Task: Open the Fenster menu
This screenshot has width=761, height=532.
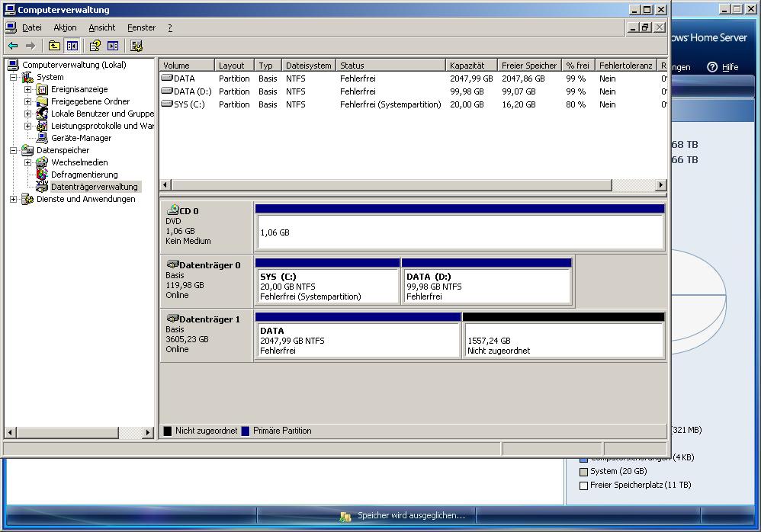Action: point(141,27)
